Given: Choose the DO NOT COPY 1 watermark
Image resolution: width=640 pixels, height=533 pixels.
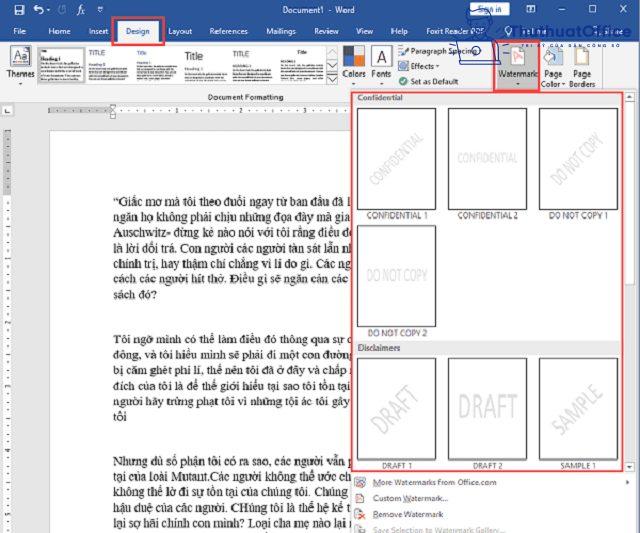Looking at the screenshot, I should (578, 160).
